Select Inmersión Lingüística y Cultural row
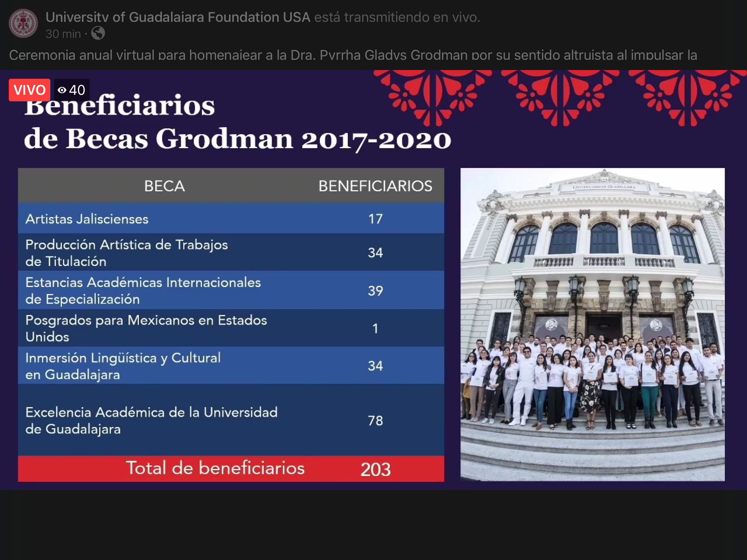The height and width of the screenshot is (560, 747). (x=123, y=366)
